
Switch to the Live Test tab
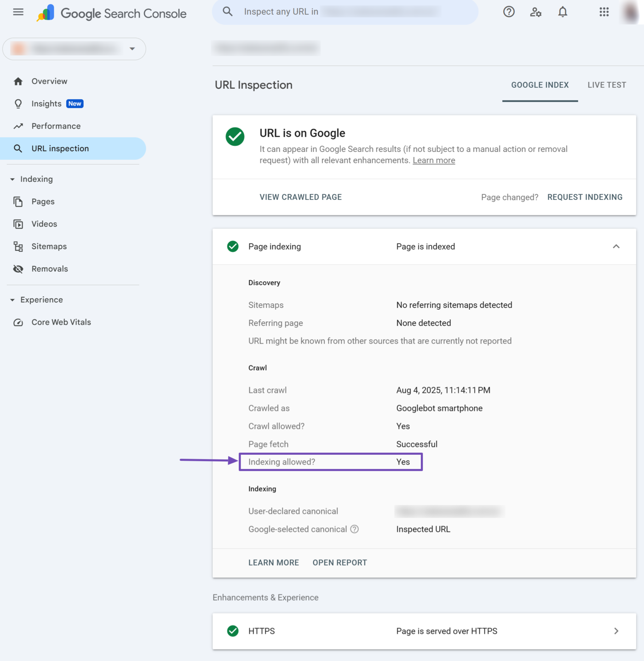[x=607, y=85]
